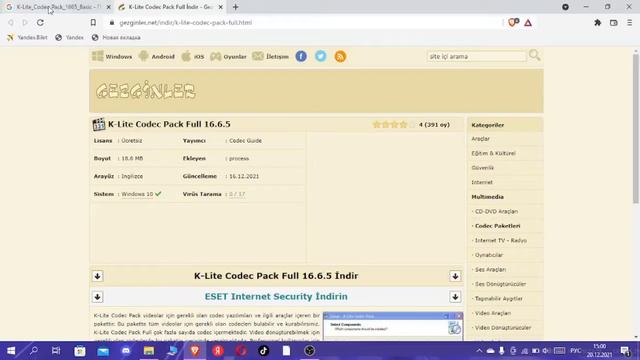Select the K-Lite Codec Pack Full İndir tab
Image resolution: width=640 pixels, height=360 pixels.
pyautogui.click(x=170, y=7)
